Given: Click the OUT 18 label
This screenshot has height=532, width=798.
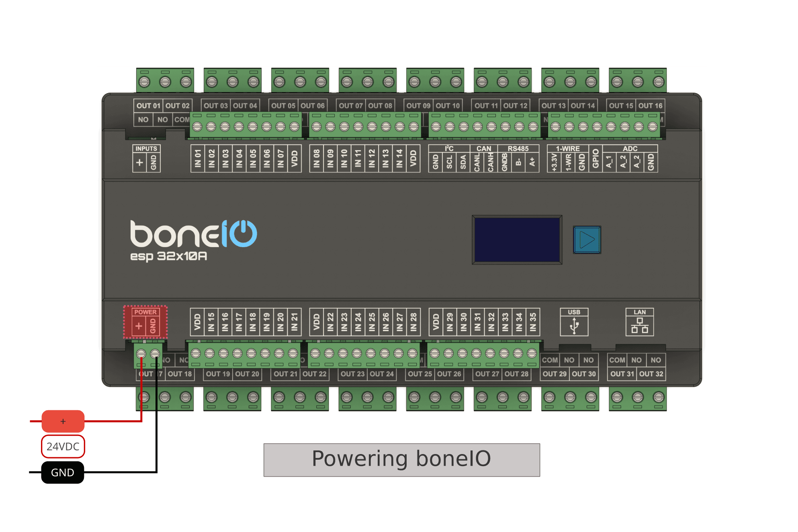Looking at the screenshot, I should point(180,374).
